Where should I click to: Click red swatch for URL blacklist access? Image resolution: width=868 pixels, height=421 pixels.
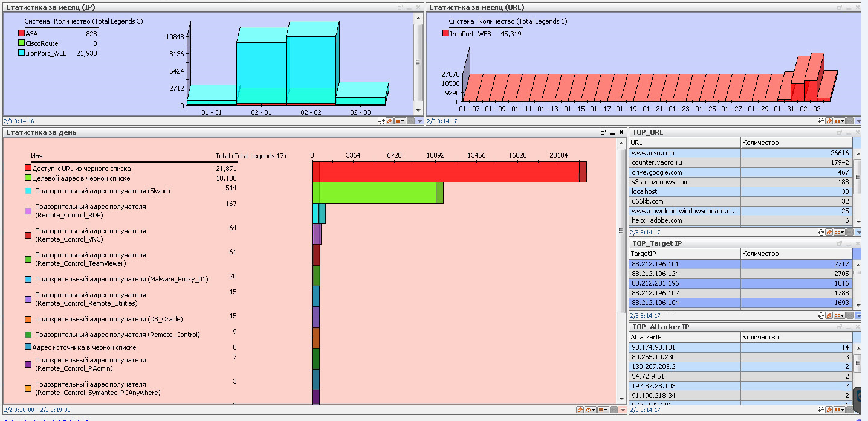tap(28, 169)
